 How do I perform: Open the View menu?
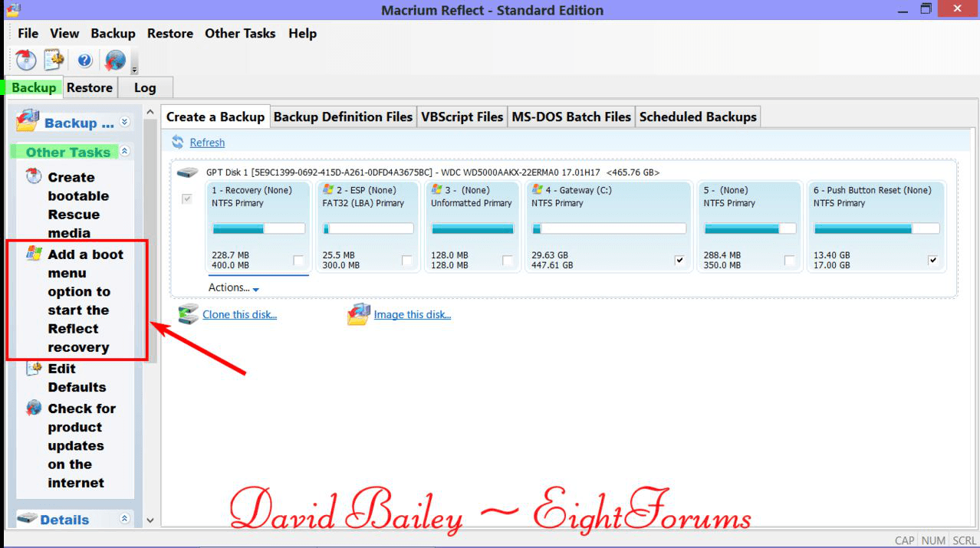[x=64, y=33]
